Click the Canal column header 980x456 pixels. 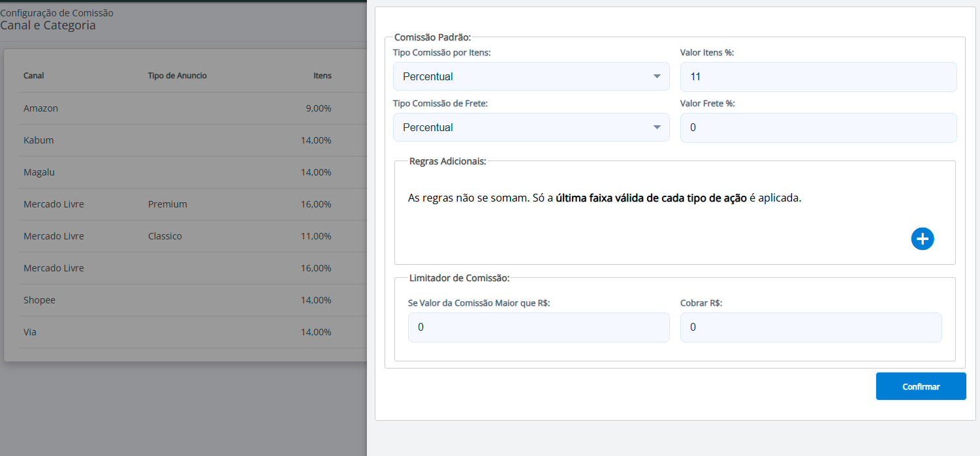34,76
